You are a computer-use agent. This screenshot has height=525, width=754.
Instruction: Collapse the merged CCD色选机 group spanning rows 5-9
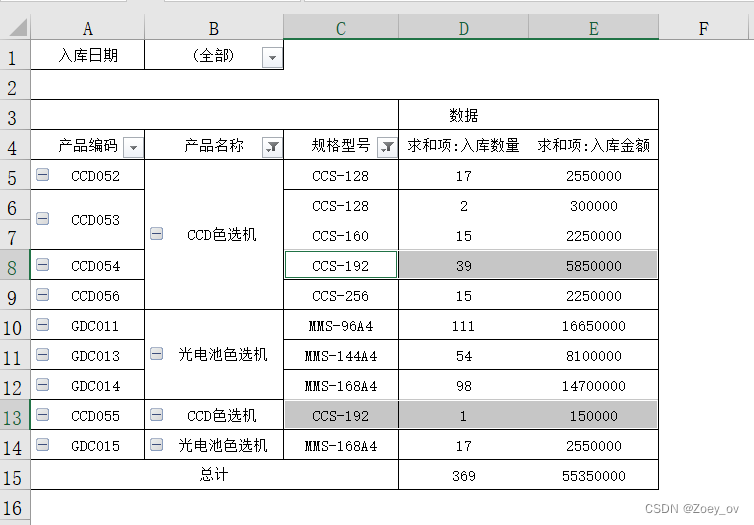pos(156,234)
